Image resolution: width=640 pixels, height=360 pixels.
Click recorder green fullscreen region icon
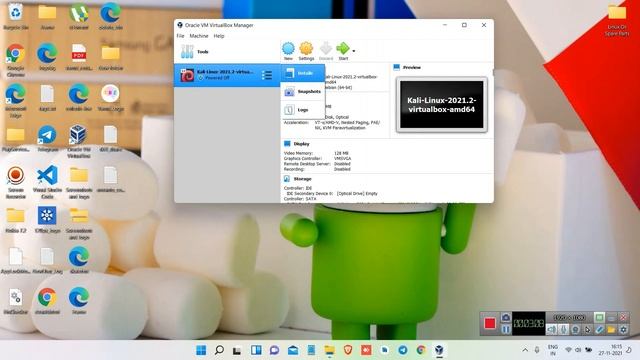click(x=599, y=317)
